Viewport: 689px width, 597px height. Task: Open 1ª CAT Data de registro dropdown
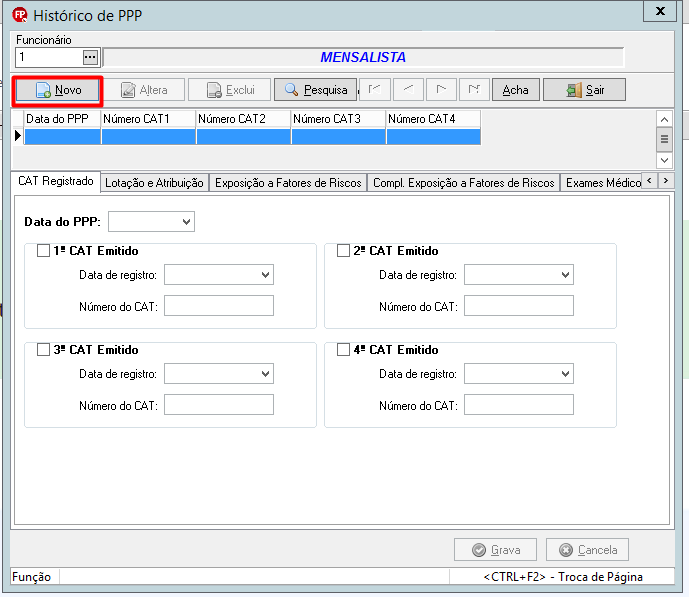pyautogui.click(x=265, y=275)
